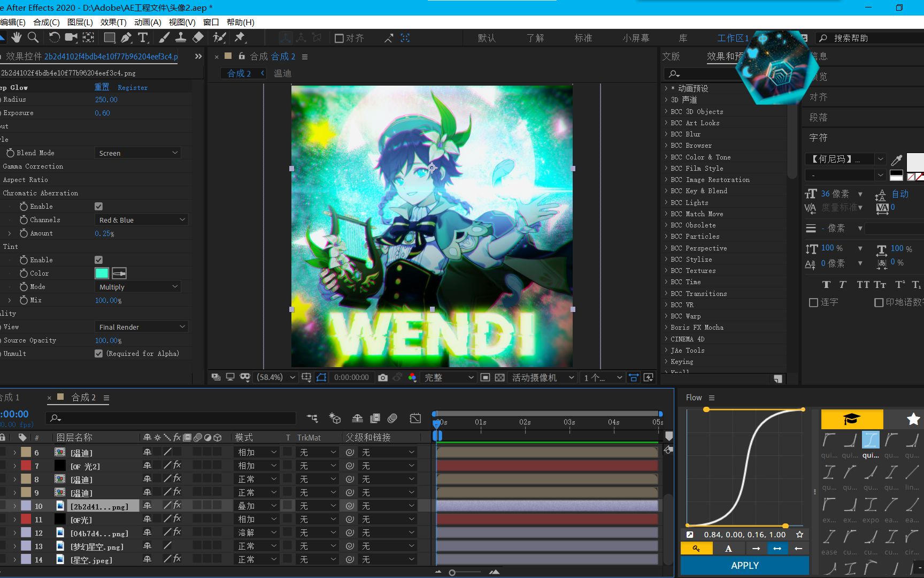Toggle the Unmult checkbox
The height and width of the screenshot is (578, 924).
point(98,353)
